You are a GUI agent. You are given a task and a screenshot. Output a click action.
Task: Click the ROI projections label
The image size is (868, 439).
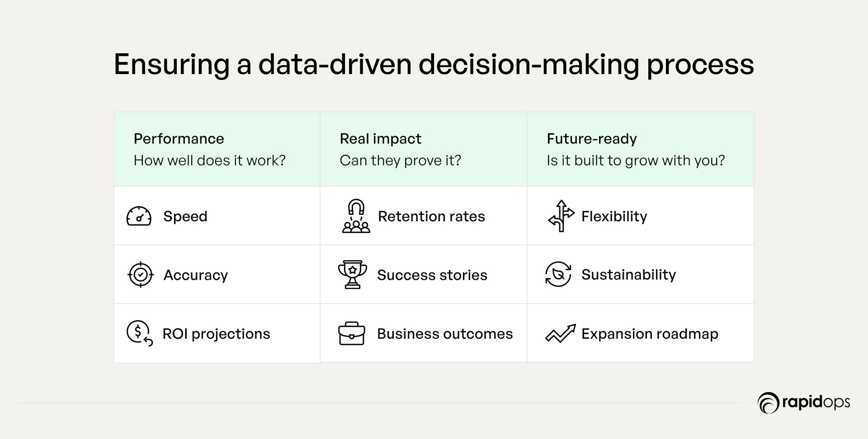coord(216,334)
